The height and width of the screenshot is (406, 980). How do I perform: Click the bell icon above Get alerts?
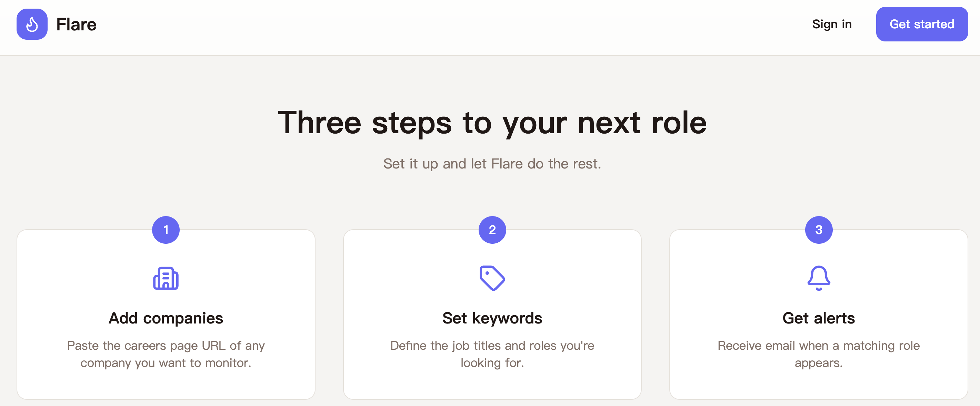[819, 278]
